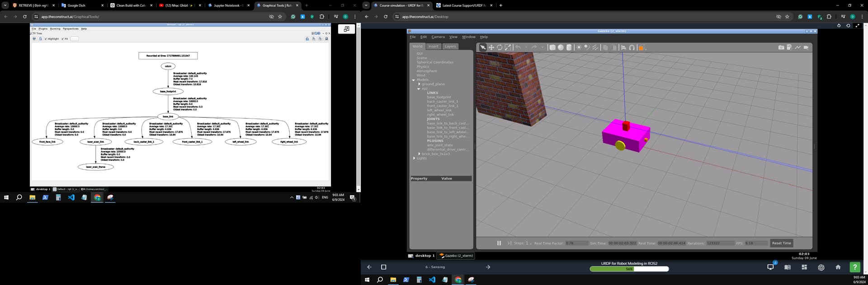Collapse the Models tree node in Gazebo
The height and width of the screenshot is (285, 868).
[x=414, y=80]
